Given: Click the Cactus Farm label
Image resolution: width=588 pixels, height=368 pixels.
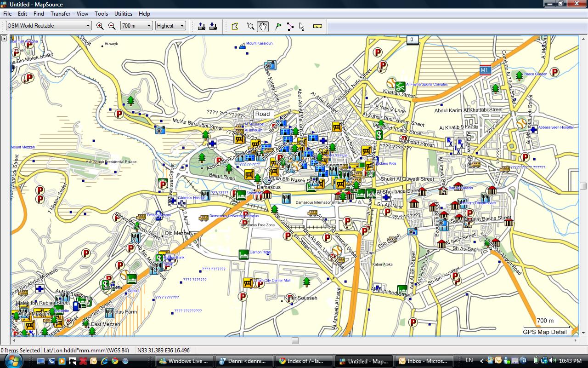Looking at the screenshot, I should click(123, 312).
